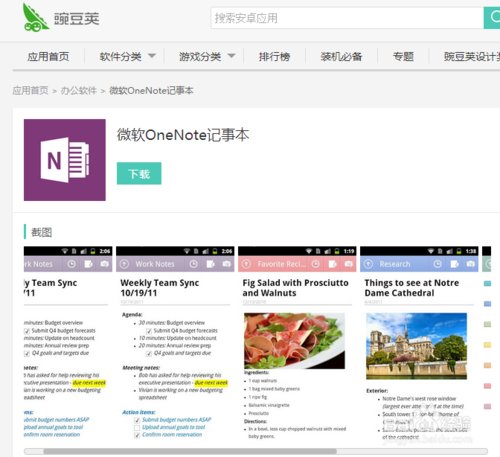Go to the 排行榜 tab

point(274,57)
